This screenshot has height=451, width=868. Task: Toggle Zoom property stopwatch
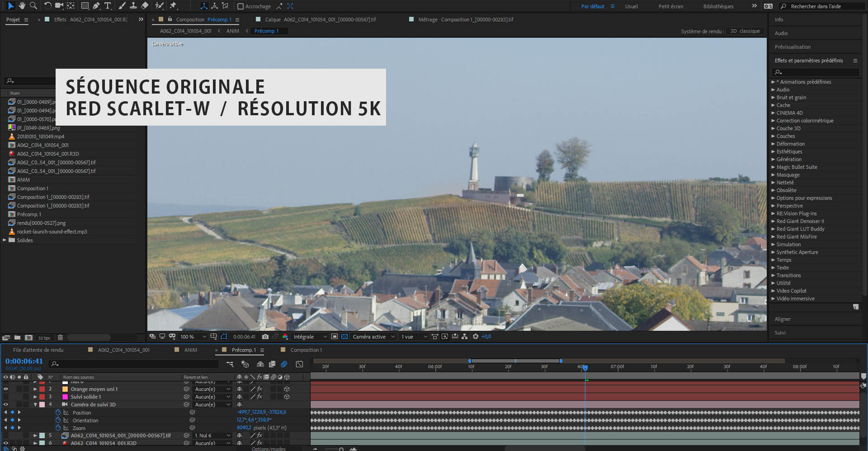58,428
